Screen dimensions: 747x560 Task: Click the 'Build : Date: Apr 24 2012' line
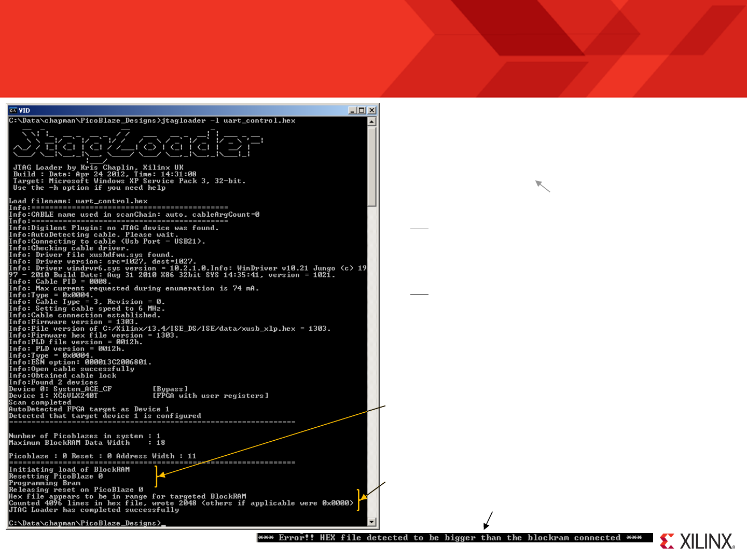point(105,174)
